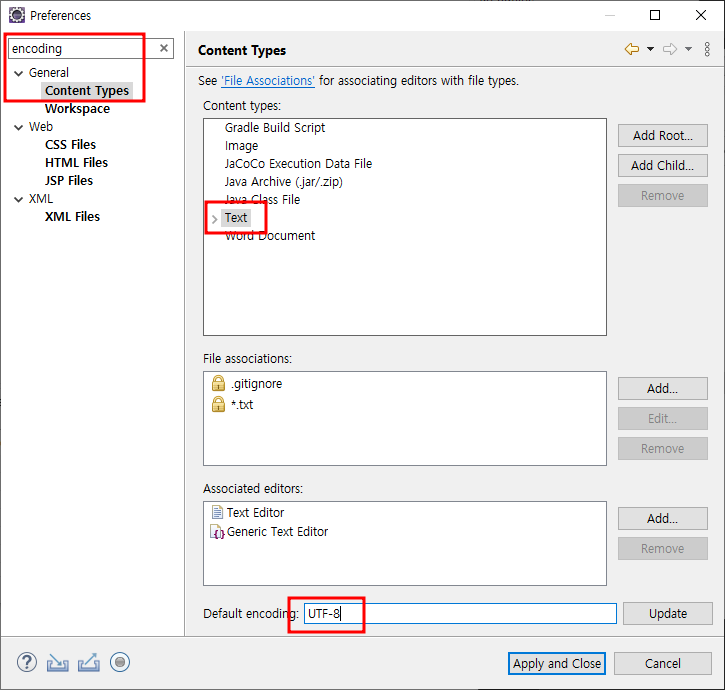Collapse the Web tree node
Viewport: 725px width, 690px height.
[18, 127]
